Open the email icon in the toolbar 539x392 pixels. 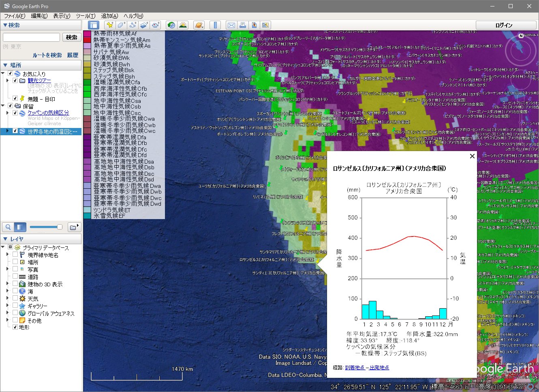pyautogui.click(x=231, y=25)
